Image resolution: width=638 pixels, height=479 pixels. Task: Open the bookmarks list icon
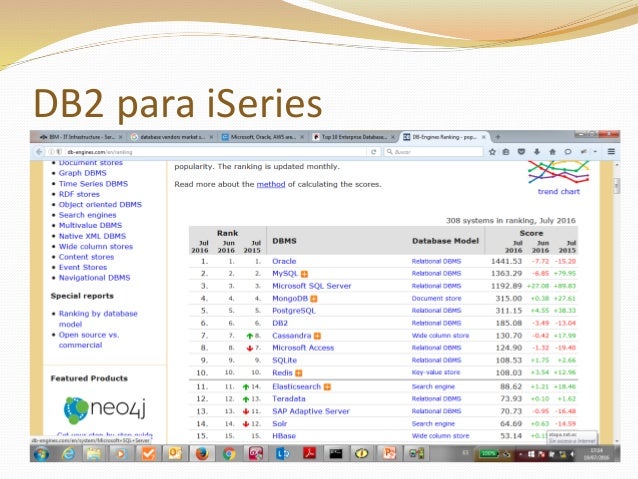[506, 152]
